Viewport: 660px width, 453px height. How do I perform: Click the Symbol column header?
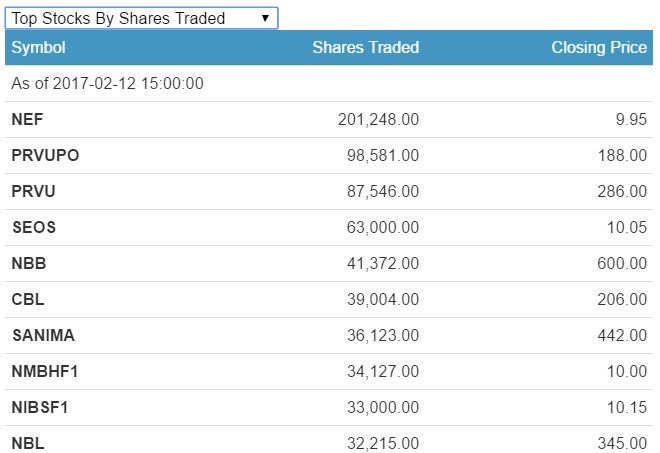click(x=38, y=47)
